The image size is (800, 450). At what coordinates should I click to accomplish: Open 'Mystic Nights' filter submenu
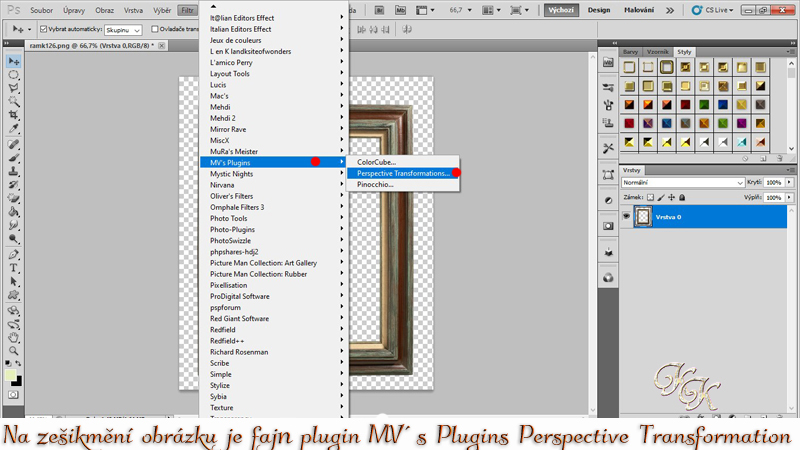(x=273, y=174)
